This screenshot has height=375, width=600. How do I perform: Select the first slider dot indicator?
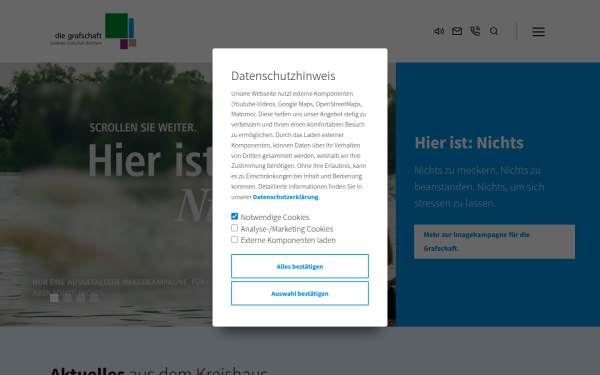tap(54, 298)
